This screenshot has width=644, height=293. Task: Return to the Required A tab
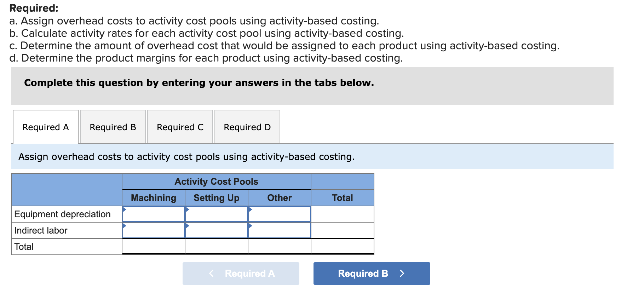(x=45, y=127)
